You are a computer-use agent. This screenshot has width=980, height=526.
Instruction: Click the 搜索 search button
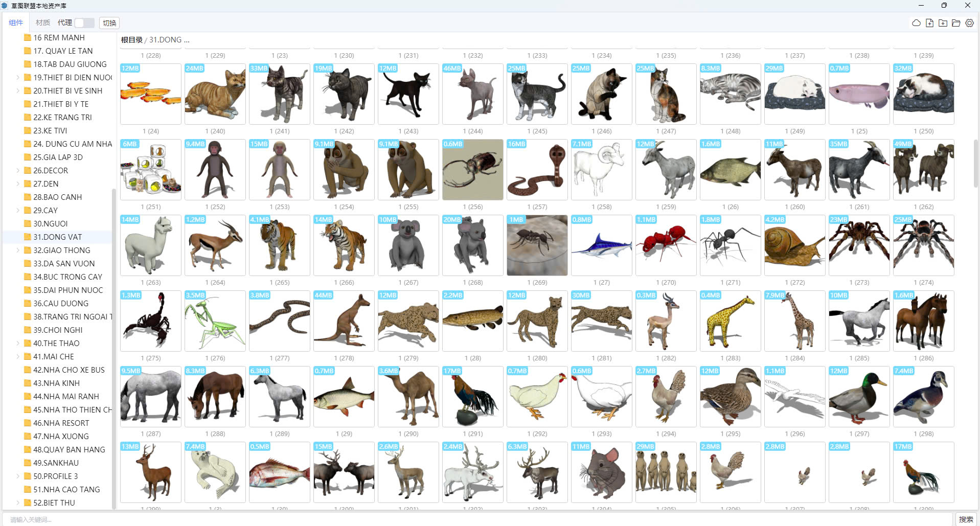966,519
